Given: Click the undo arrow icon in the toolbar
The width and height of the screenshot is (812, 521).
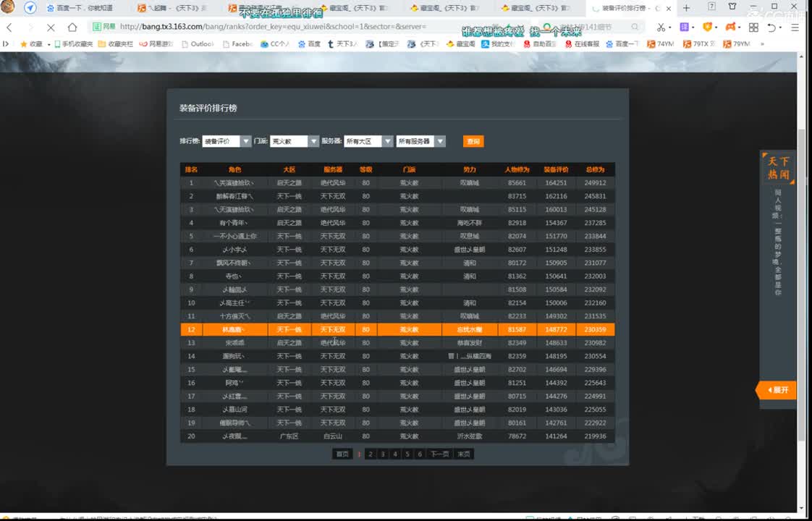Looking at the screenshot, I should coord(772,27).
